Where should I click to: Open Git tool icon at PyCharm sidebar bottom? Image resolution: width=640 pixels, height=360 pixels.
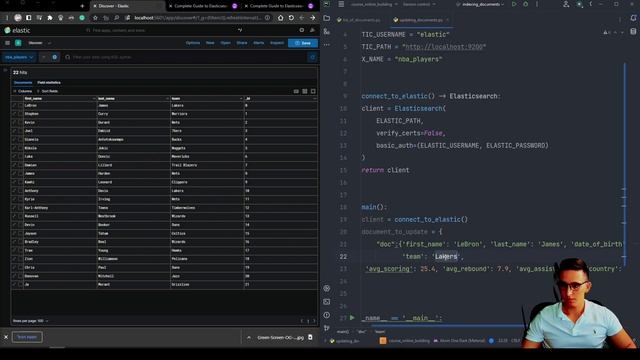pos(327,328)
